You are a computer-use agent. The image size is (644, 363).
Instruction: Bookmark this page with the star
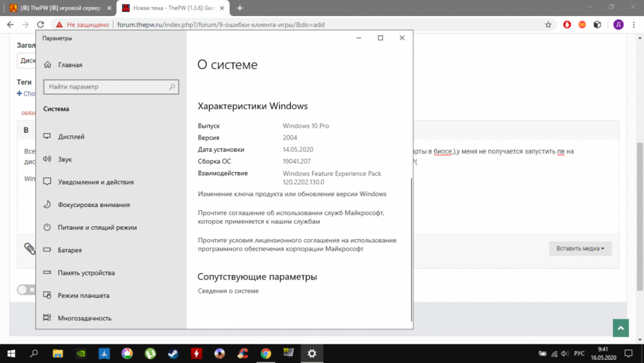548,25
